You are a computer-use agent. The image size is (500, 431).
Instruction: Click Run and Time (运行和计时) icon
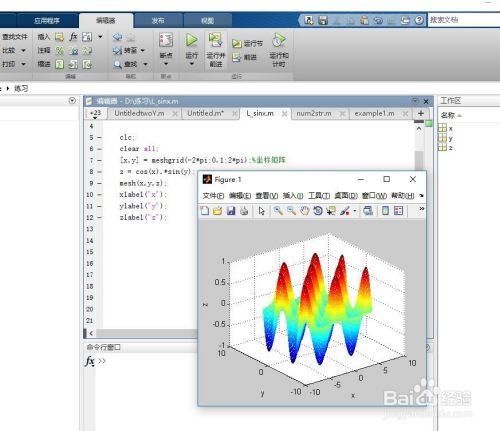pos(279,40)
